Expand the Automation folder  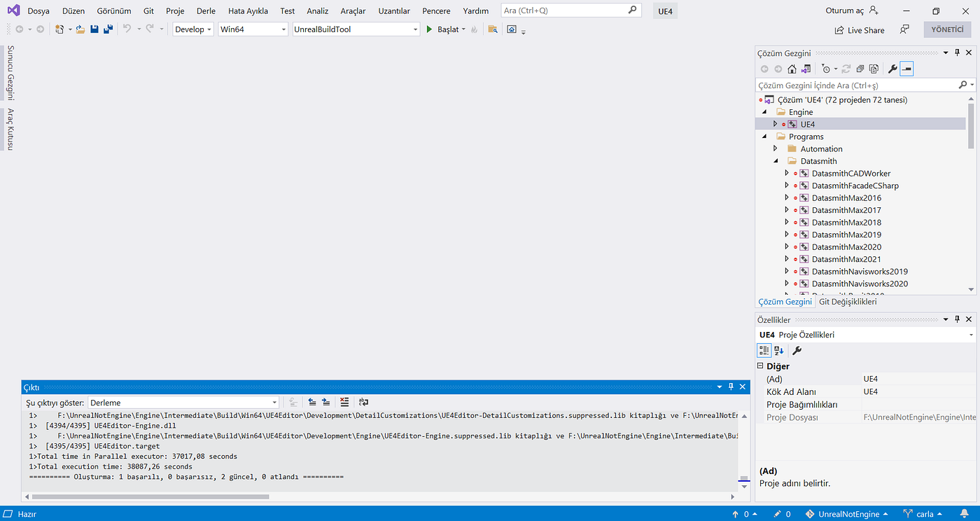pyautogui.click(x=775, y=148)
